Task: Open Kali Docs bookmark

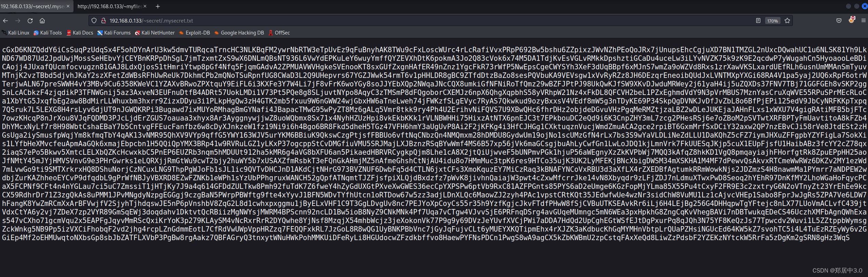Action: pos(80,33)
